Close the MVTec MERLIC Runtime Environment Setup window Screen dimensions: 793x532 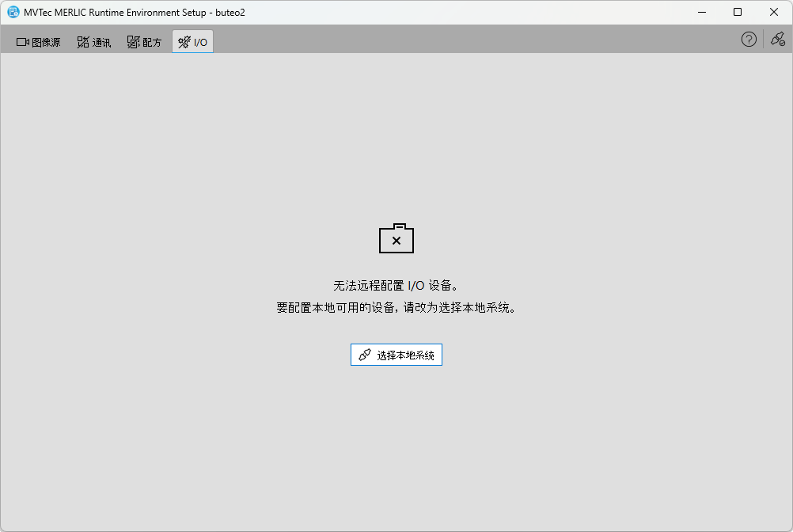point(773,12)
